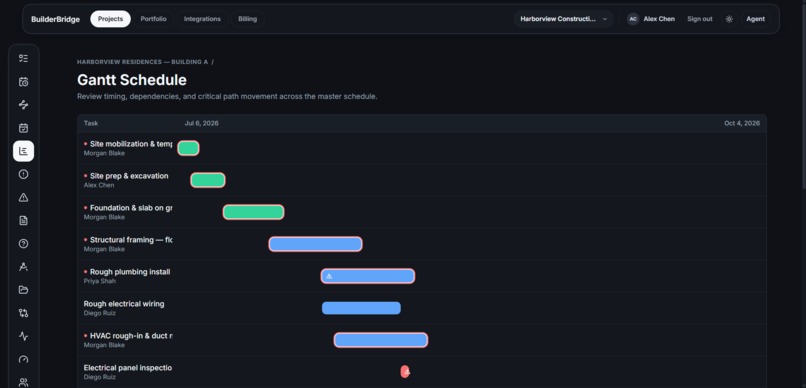Select the HVAC rough-in Gantt bar
The image size is (806, 388).
tap(380, 340)
